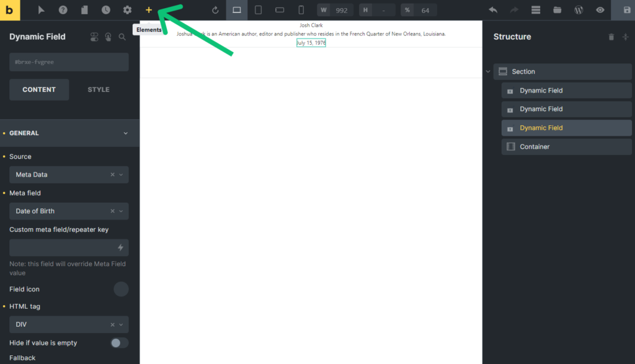Click dynamic data lightning bolt icon

click(120, 247)
